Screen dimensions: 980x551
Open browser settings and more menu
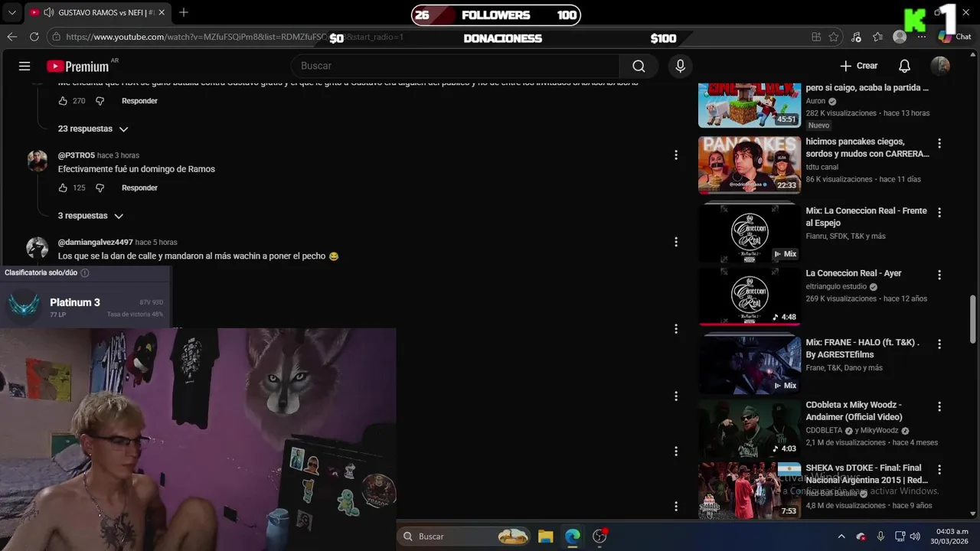[x=922, y=37]
